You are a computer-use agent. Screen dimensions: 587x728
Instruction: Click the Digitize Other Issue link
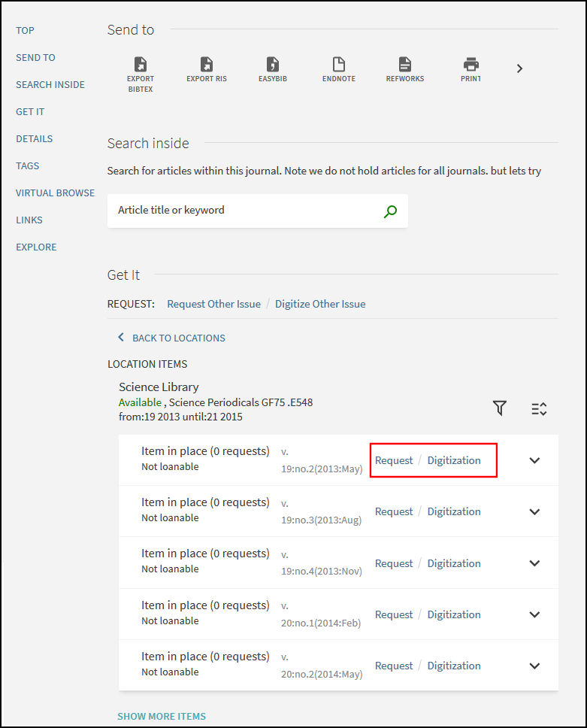click(x=320, y=304)
